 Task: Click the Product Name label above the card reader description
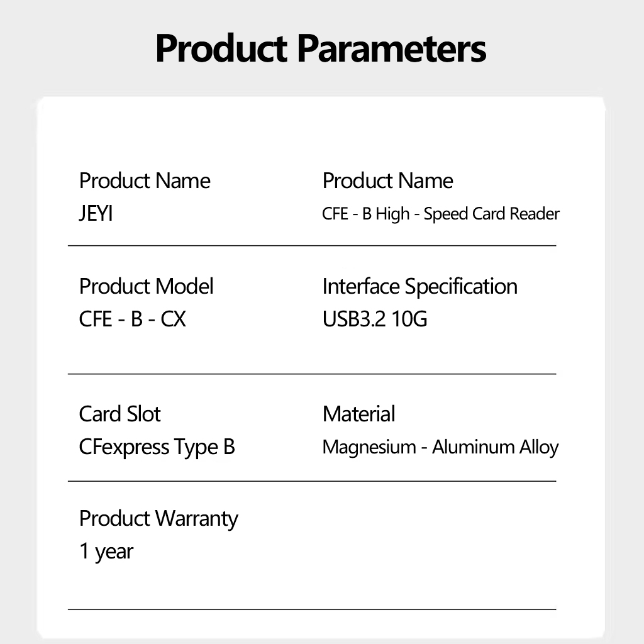click(x=387, y=181)
